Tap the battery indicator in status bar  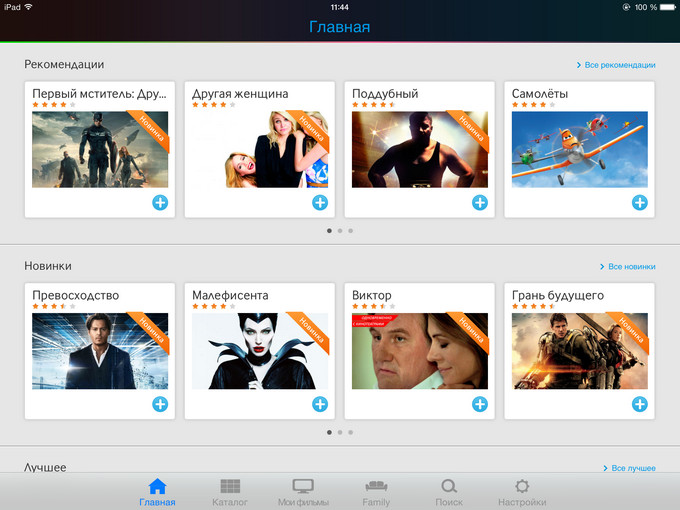coord(668,7)
